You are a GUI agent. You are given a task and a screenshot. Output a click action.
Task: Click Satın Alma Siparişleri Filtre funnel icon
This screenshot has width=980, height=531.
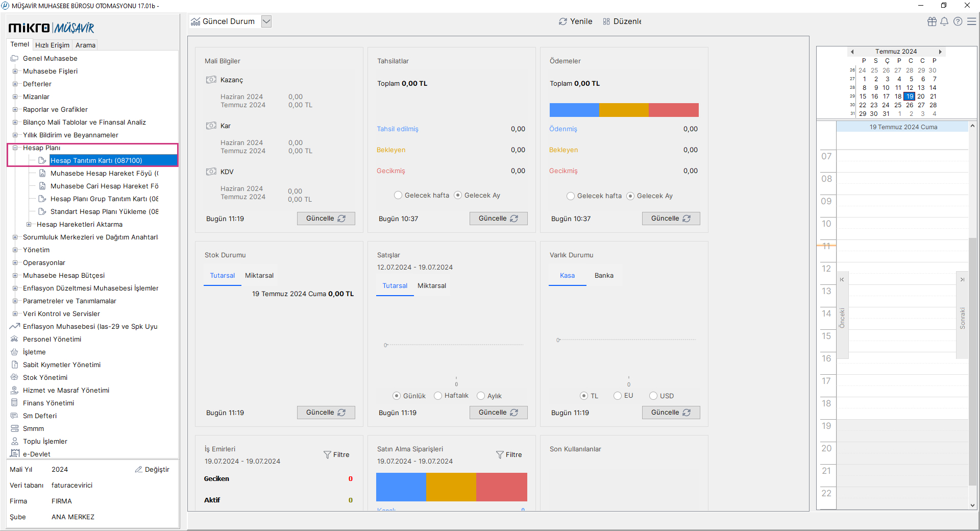(x=500, y=454)
